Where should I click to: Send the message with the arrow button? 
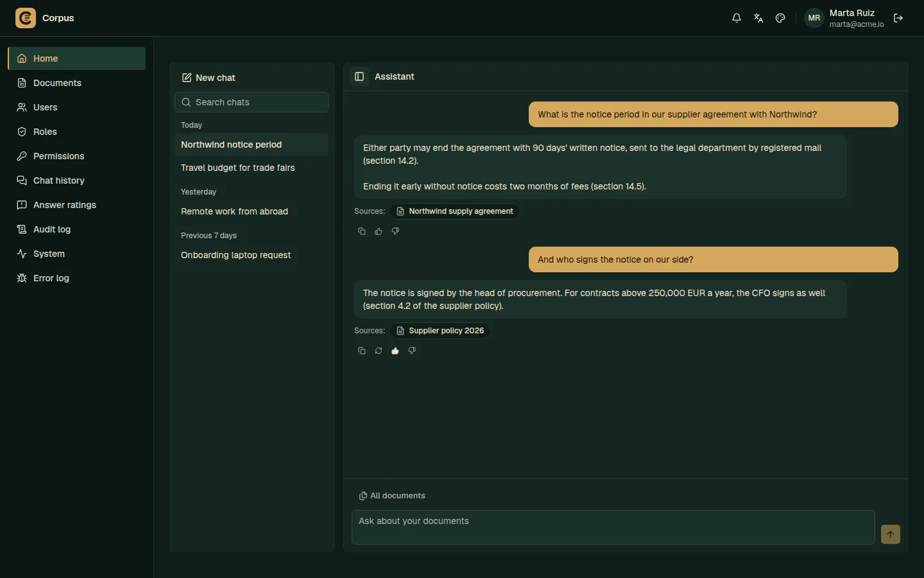coord(891,534)
